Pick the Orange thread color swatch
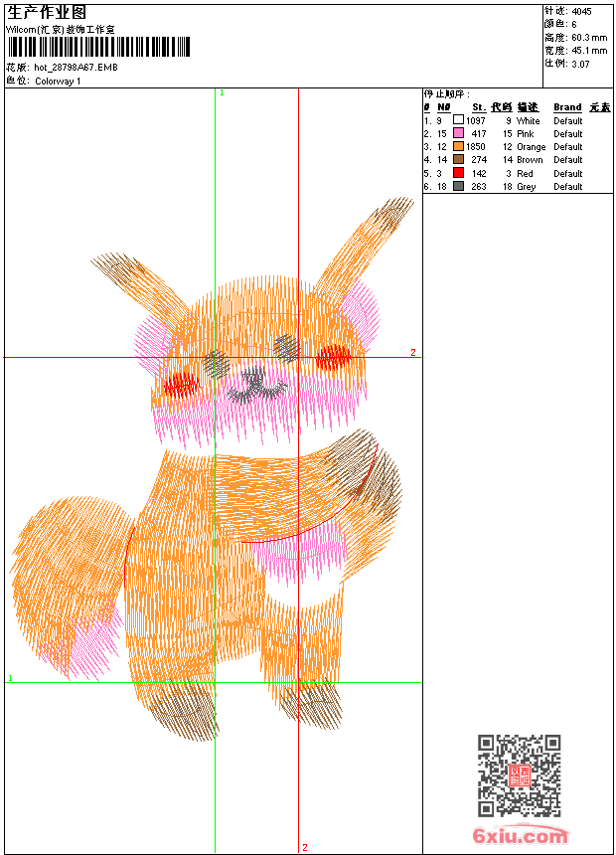Viewport: 616px width, 855px height. click(458, 146)
